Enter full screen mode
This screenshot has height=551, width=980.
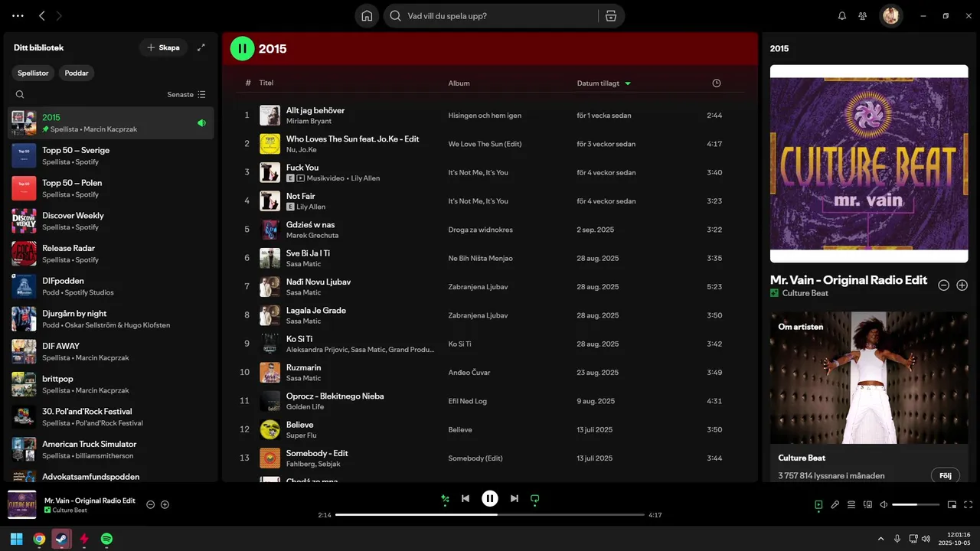point(969,504)
